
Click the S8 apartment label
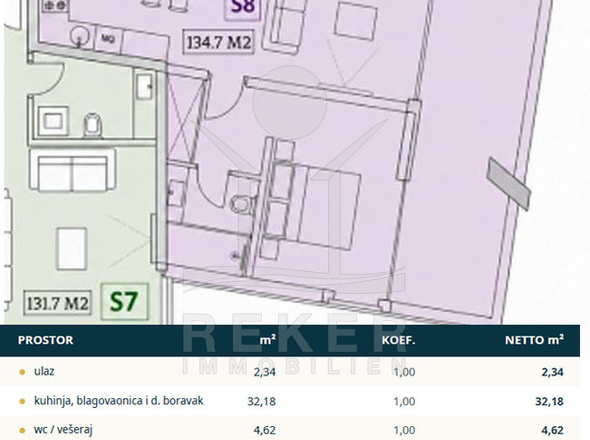pos(242,8)
